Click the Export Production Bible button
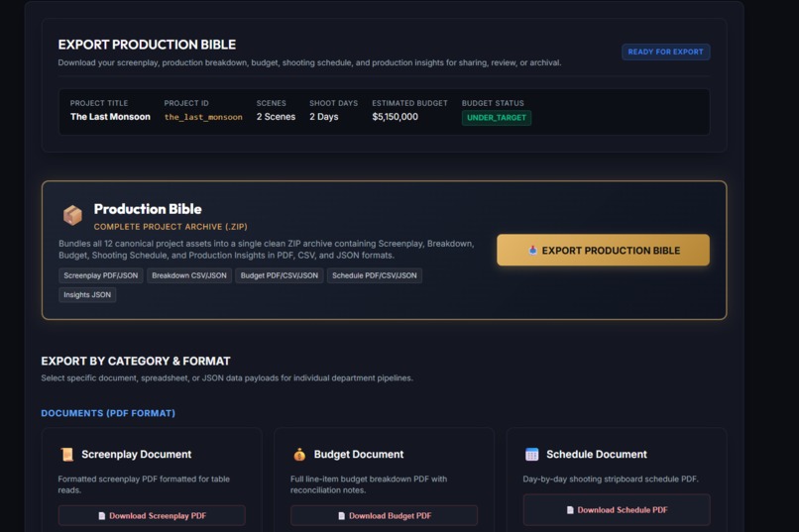 click(603, 250)
